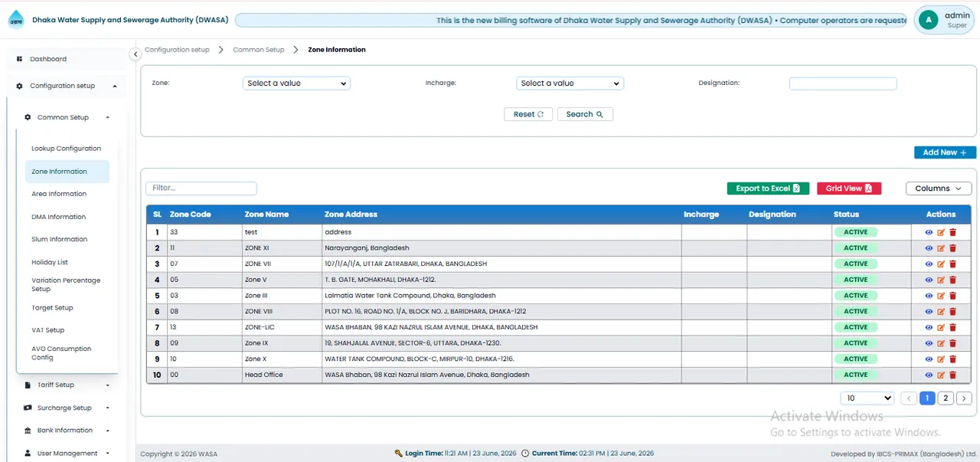The height and width of the screenshot is (462, 980).
Task: Click the Reset button
Action: point(528,114)
